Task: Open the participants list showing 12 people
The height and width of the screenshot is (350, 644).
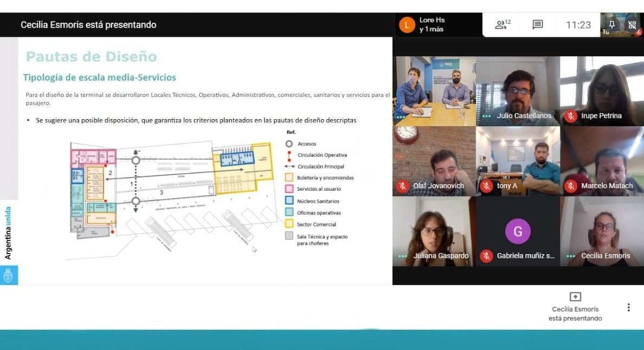Action: pyautogui.click(x=503, y=24)
